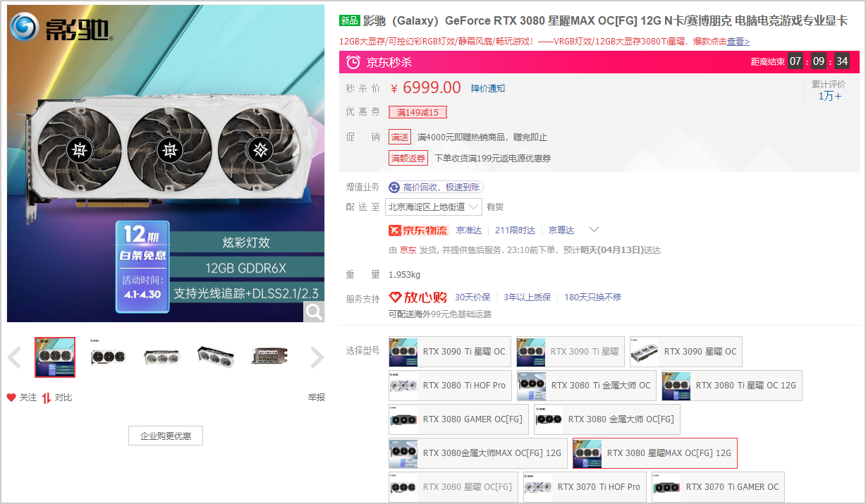Click the ￥6999.00 price text

426,88
